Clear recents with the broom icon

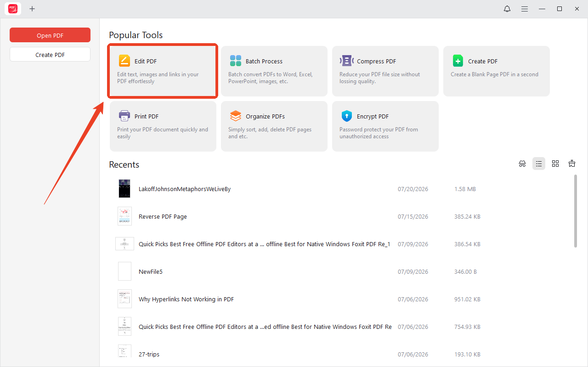coord(572,164)
